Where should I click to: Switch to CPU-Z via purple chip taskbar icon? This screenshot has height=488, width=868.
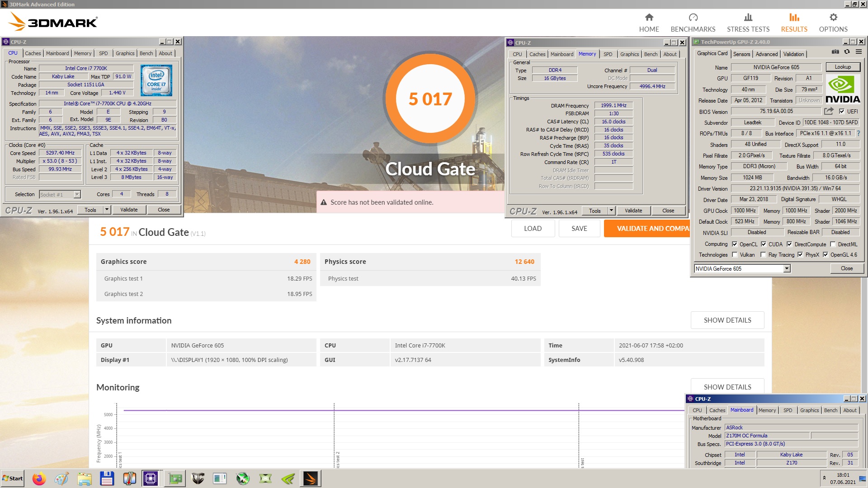point(151,479)
